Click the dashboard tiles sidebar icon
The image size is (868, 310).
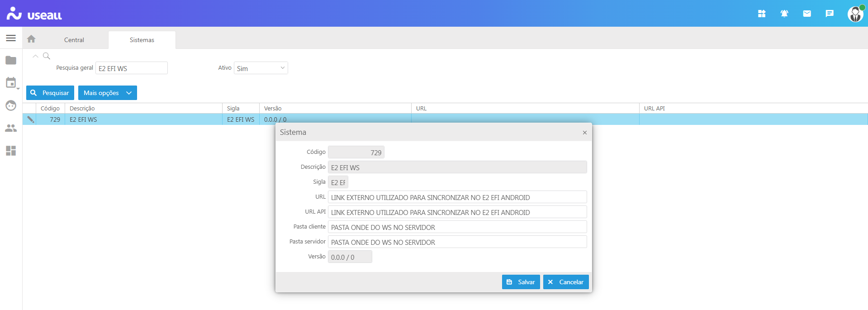click(x=11, y=151)
